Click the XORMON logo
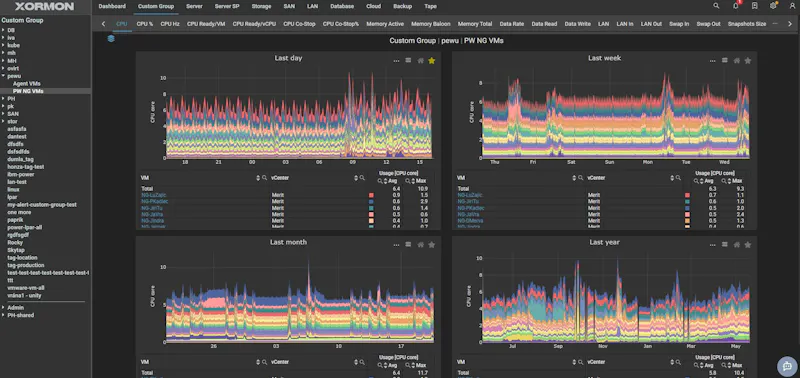The image size is (800, 378). tap(44, 7)
